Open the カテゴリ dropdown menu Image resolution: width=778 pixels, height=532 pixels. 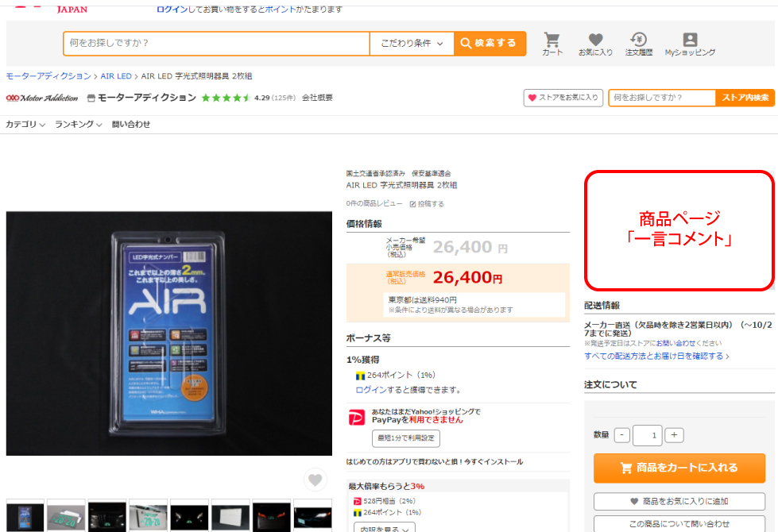pyautogui.click(x=25, y=125)
